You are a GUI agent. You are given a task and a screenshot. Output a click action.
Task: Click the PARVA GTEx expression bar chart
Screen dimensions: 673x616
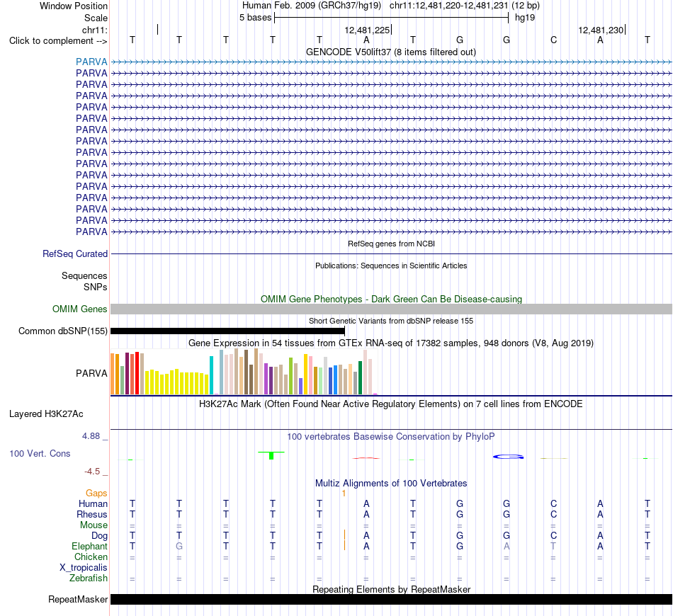click(x=244, y=372)
